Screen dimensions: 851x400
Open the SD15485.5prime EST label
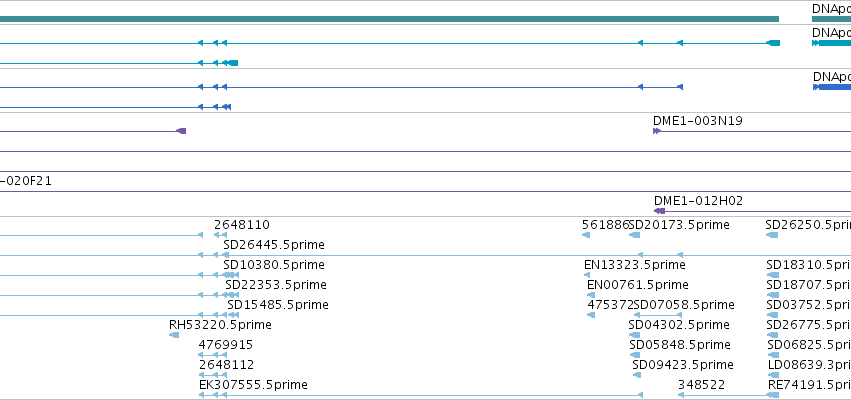(x=278, y=305)
